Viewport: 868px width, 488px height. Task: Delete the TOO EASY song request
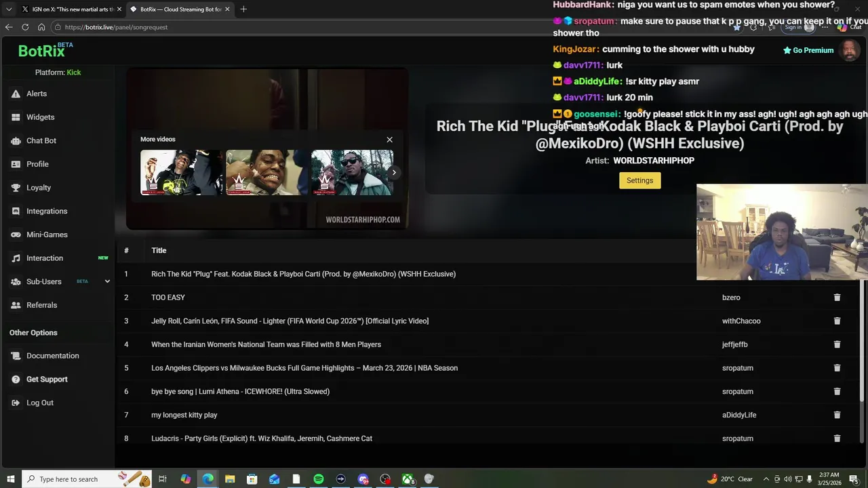pos(837,298)
